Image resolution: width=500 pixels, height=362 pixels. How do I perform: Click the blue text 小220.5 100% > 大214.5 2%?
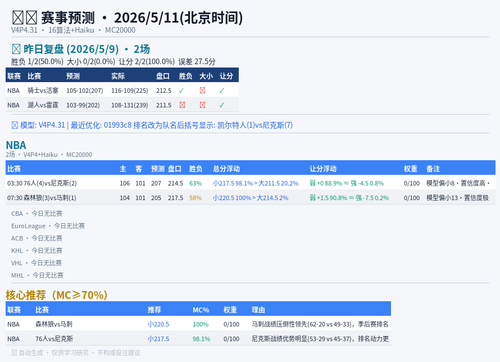click(x=250, y=198)
